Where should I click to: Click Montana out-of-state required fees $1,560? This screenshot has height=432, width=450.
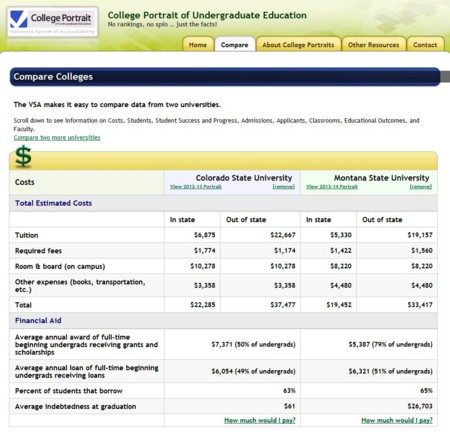point(422,251)
